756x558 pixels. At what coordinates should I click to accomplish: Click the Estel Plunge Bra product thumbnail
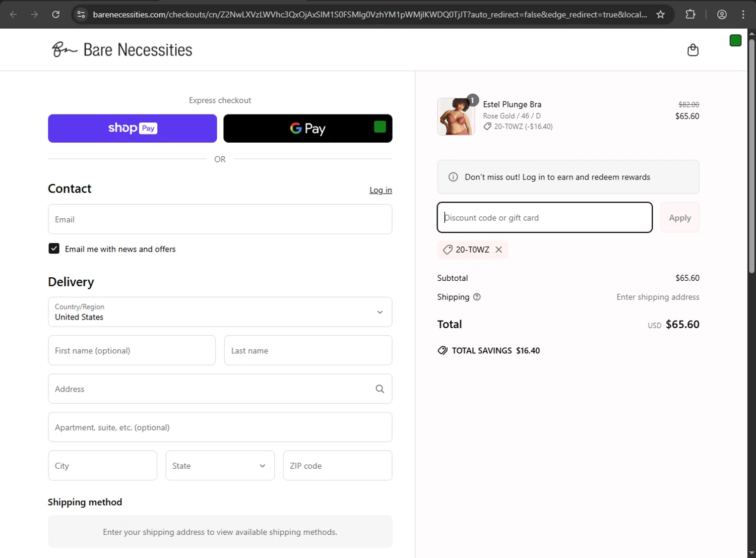click(x=456, y=116)
